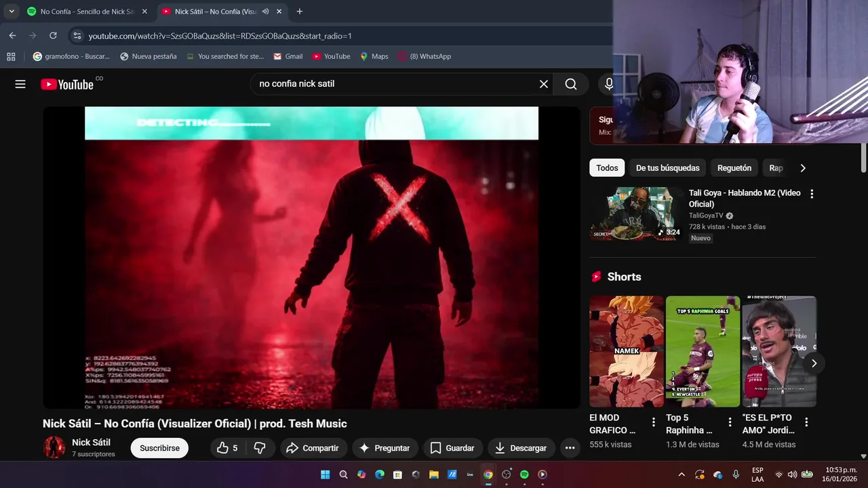Dislike the video with the thumbs-down button

[260, 448]
